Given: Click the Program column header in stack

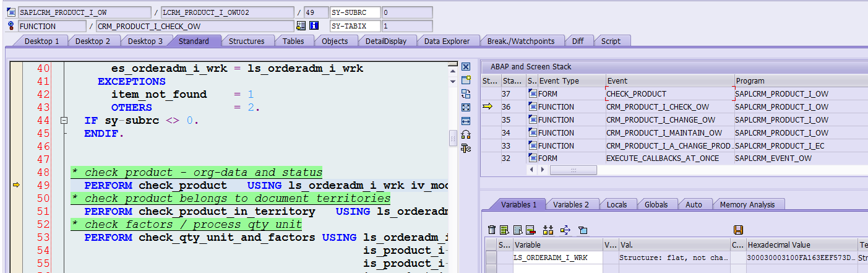Looking at the screenshot, I should [801, 80].
